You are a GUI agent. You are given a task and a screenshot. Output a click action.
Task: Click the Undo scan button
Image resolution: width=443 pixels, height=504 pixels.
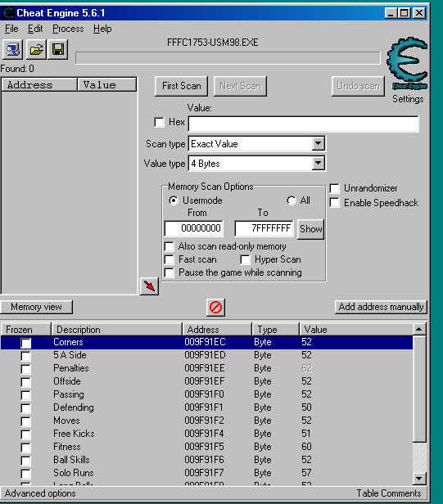358,86
